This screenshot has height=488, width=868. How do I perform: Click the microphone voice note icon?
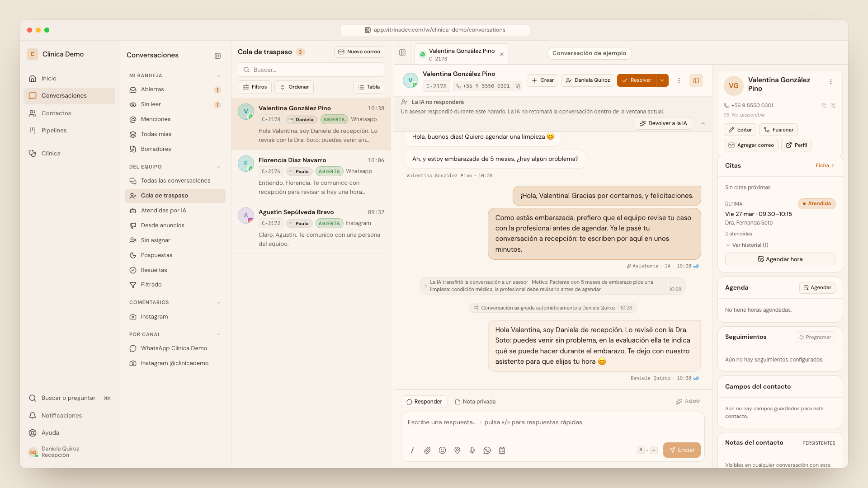click(472, 450)
